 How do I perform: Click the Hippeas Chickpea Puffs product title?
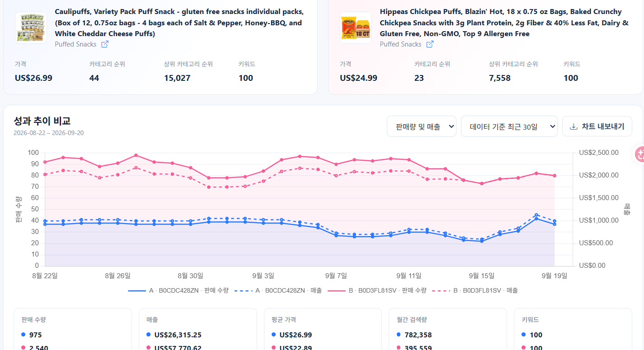pos(504,23)
